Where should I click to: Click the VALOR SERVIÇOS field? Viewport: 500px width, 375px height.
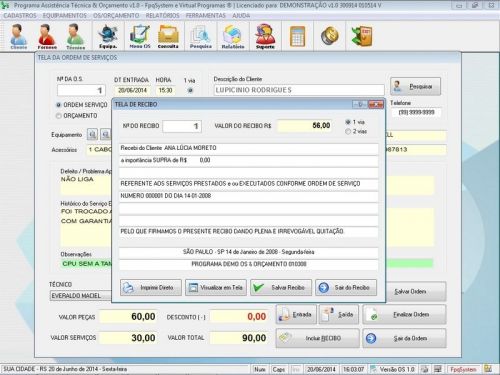tap(129, 338)
